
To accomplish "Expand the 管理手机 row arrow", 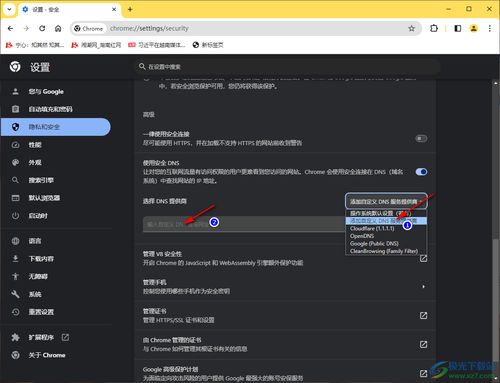I will [x=423, y=287].
